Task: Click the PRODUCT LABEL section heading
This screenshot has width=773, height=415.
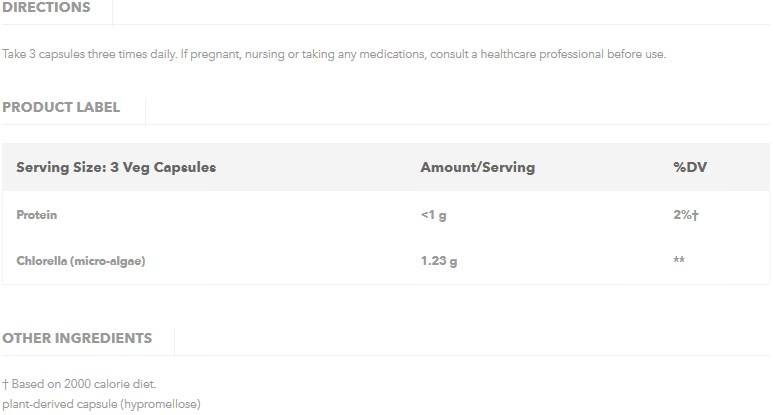Action: pos(61,107)
